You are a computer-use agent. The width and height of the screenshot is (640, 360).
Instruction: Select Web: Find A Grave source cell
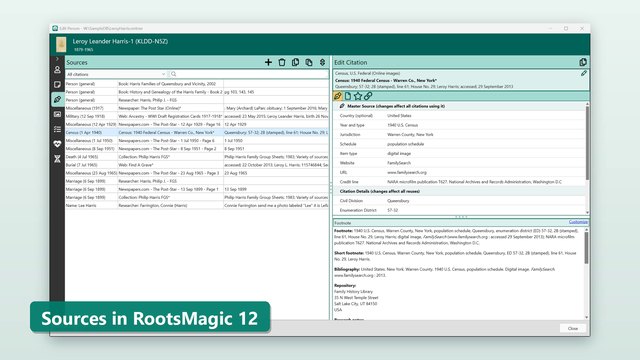(170, 165)
